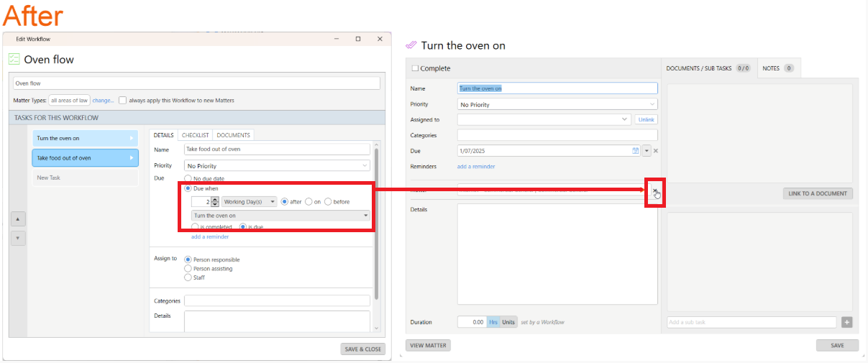
Task: Select the Due when radio button
Action: [x=188, y=188]
